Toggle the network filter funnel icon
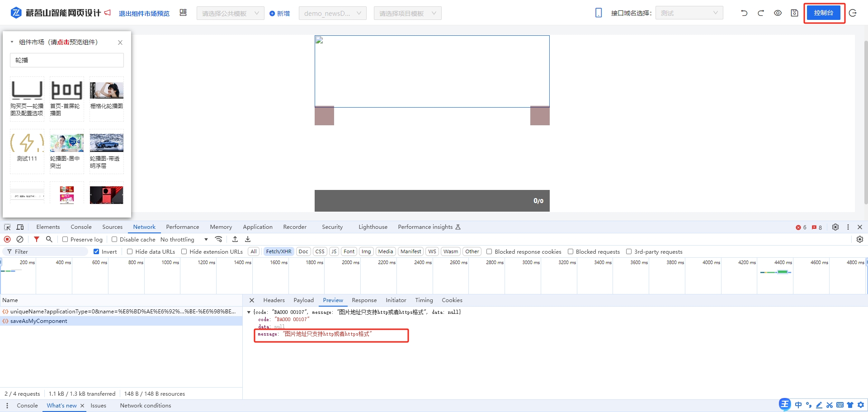 [x=37, y=239]
